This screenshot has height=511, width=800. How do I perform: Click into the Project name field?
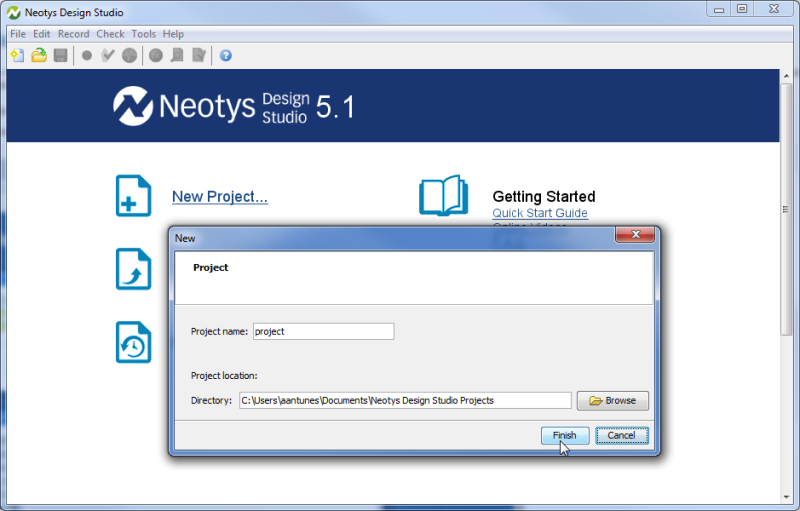(x=323, y=331)
